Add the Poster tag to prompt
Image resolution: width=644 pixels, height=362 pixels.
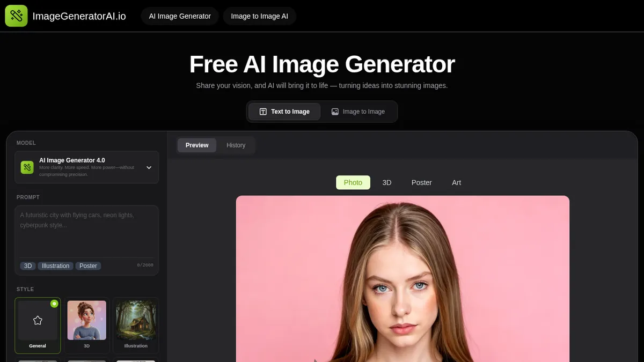pyautogui.click(x=88, y=266)
